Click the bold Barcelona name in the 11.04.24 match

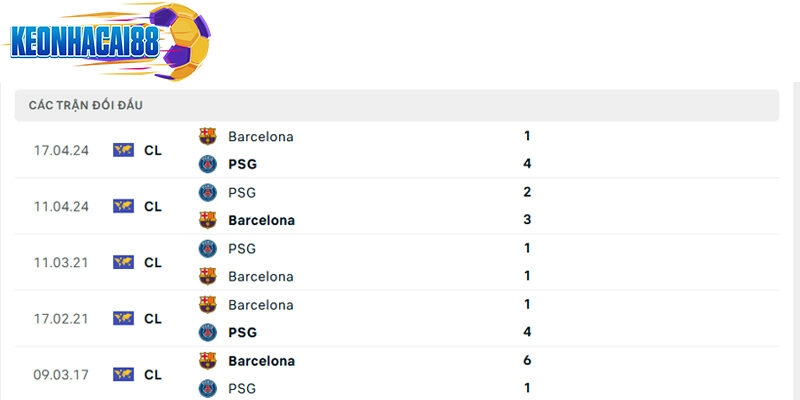tap(261, 220)
